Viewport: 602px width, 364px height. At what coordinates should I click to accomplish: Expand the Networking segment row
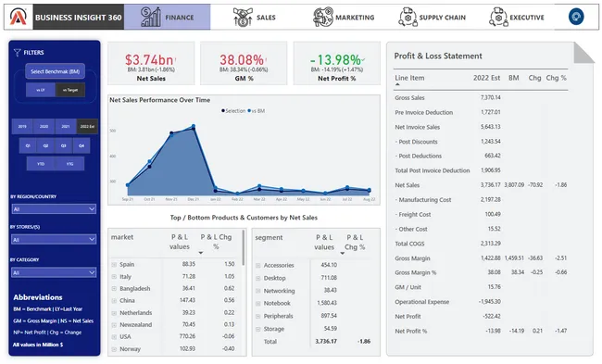[x=258, y=291]
